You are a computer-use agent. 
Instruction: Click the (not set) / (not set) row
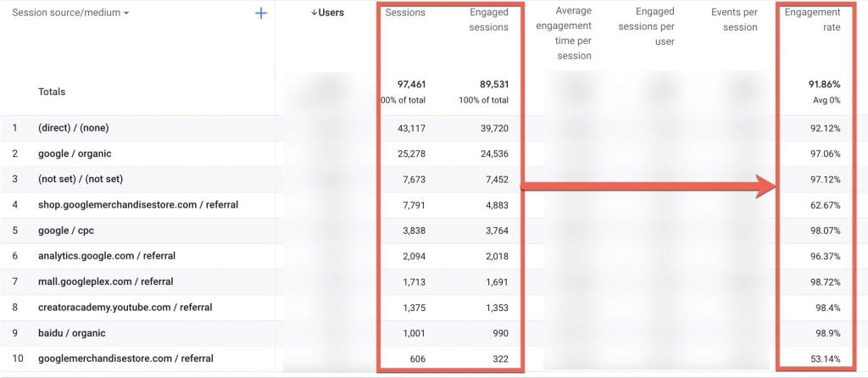click(x=80, y=180)
